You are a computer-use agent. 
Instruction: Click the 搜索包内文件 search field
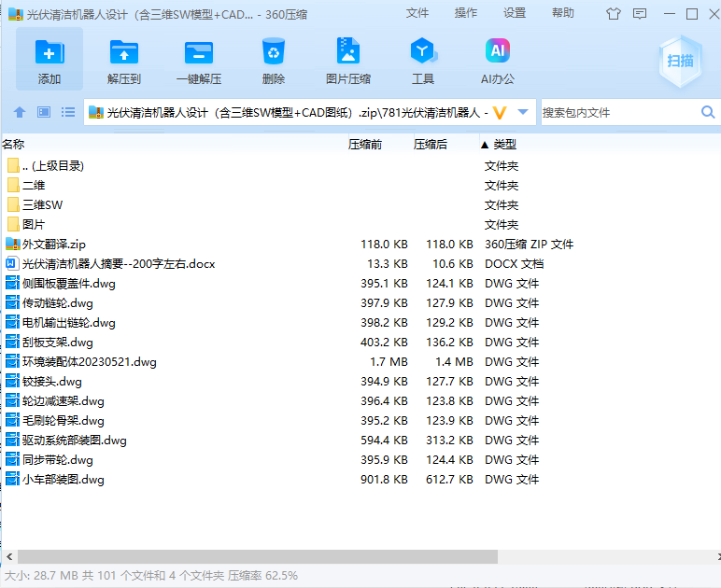[x=620, y=112]
